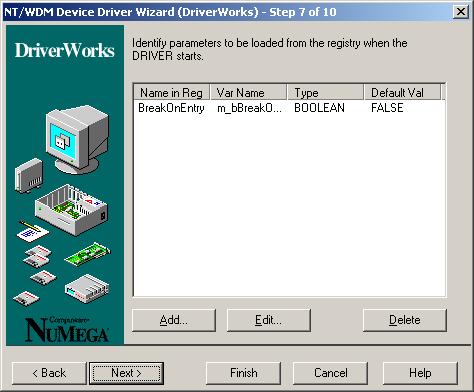This screenshot has width=474, height=392.
Task: Open the Edit... parameter dialog
Action: tap(269, 320)
